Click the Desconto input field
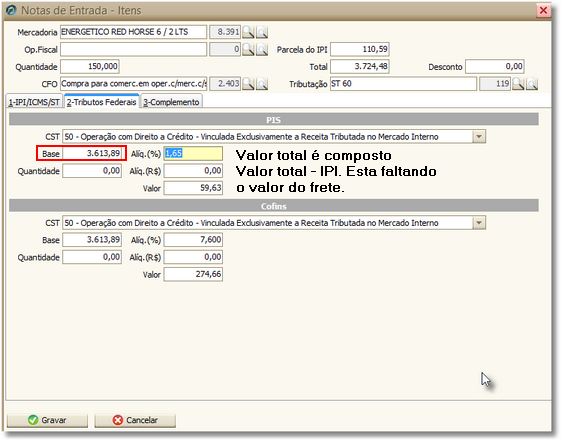 click(x=495, y=66)
